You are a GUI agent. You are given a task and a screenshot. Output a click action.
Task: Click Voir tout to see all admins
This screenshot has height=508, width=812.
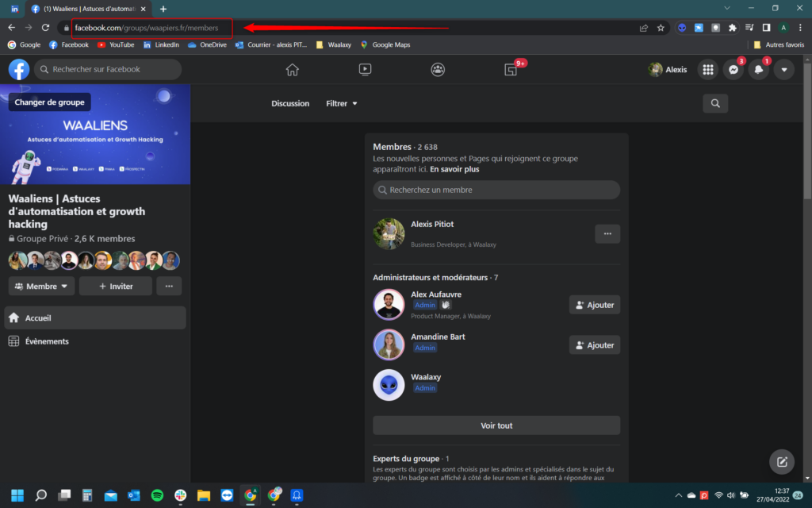click(x=496, y=425)
